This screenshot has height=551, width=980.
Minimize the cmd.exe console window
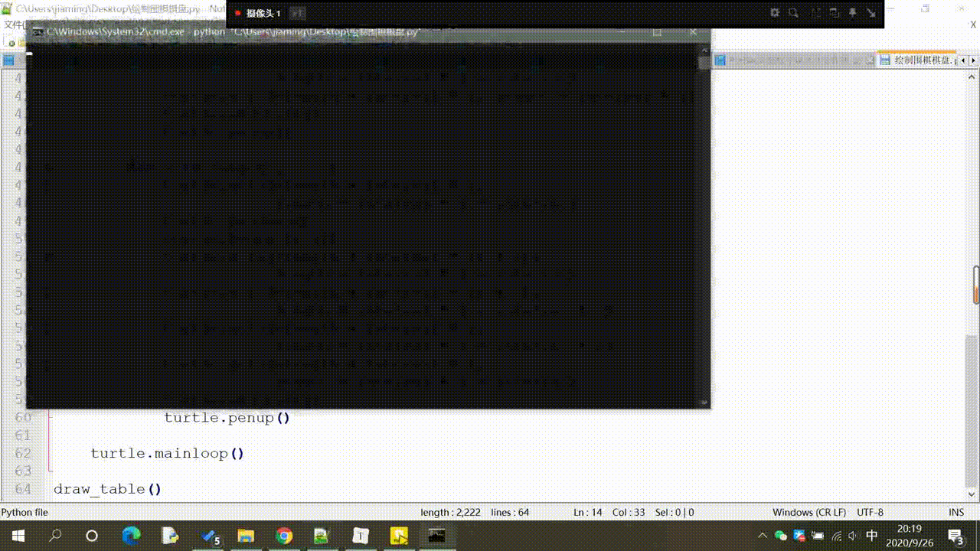coord(621,32)
